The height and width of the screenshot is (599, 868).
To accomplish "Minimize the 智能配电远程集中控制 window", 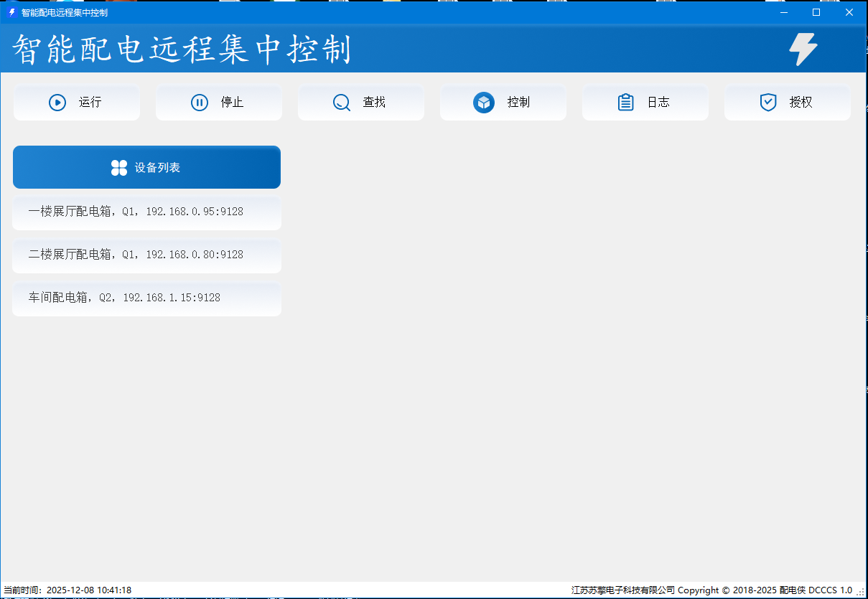I will point(783,12).
